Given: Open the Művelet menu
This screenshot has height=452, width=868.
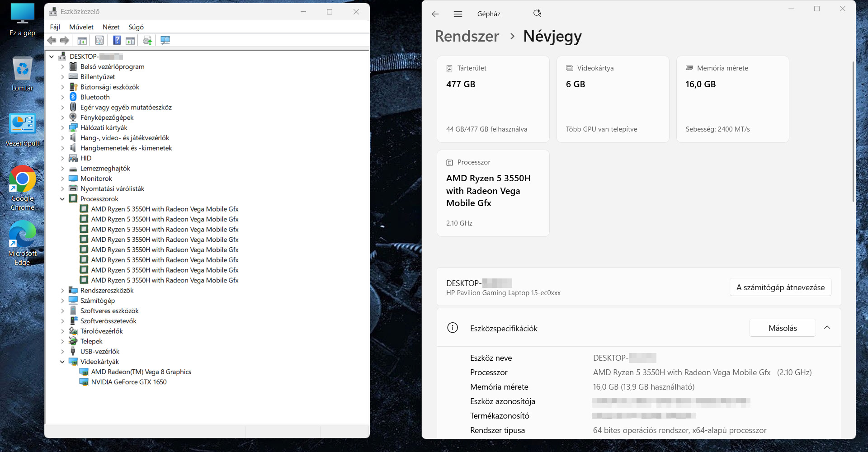Looking at the screenshot, I should pos(81,27).
